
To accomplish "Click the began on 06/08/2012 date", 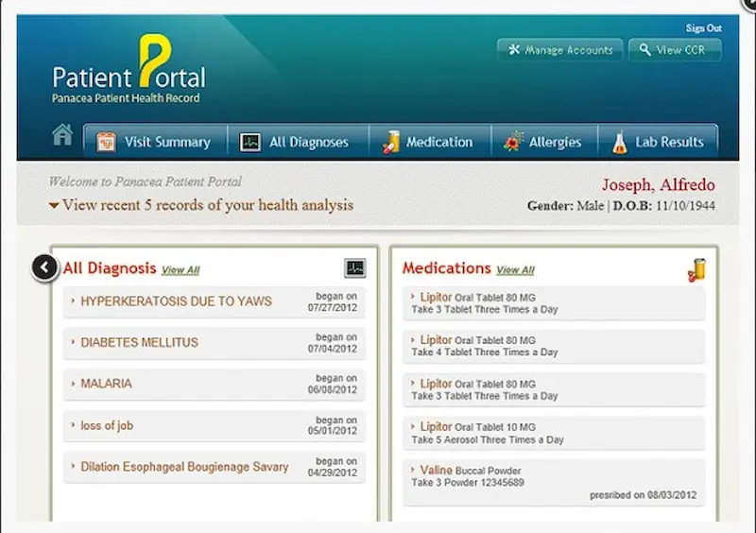I will coord(333,384).
